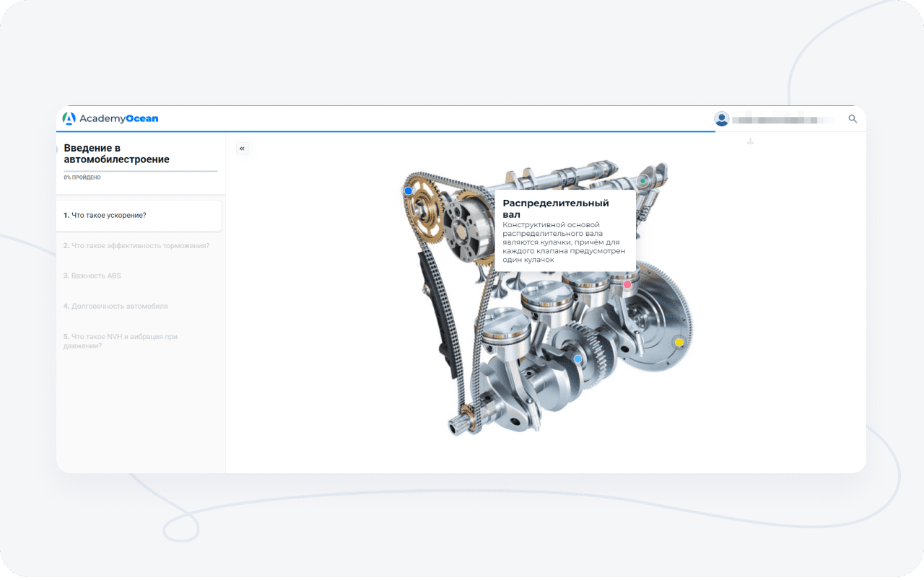The image size is (924, 580).
Task: Select the pink hotspot near the pistons
Action: (627, 284)
